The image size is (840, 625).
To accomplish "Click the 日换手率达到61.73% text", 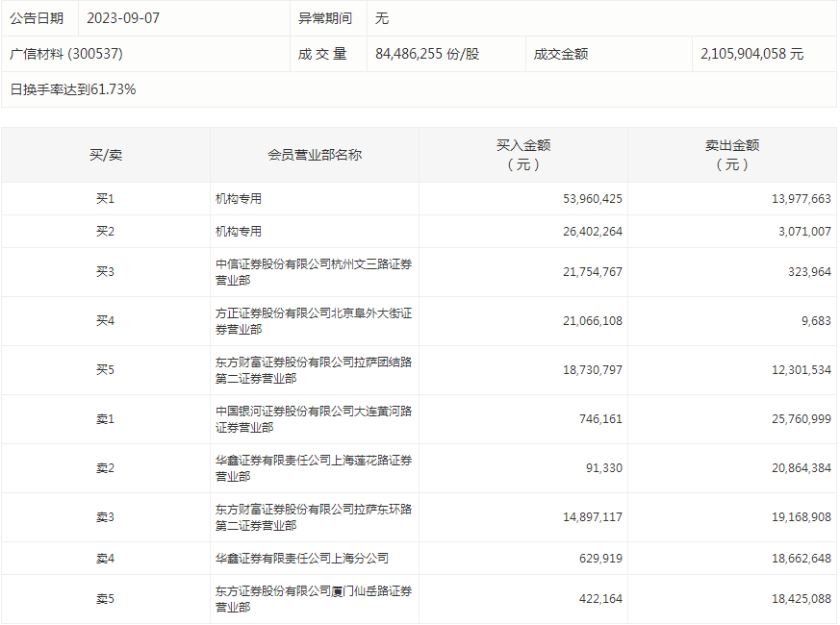I will point(73,89).
